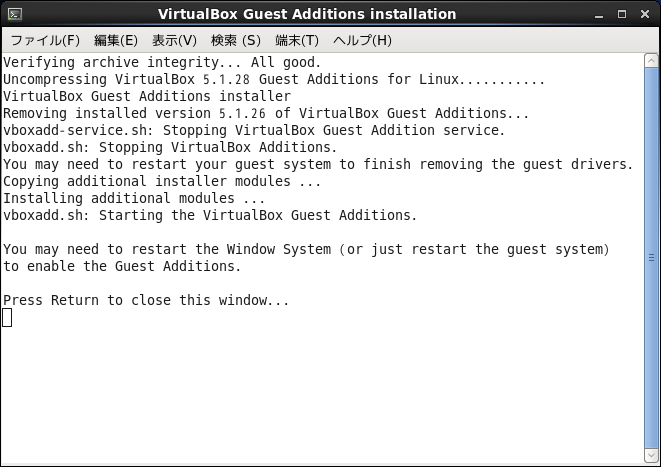Open the 表示(V) menu
Image resolution: width=661 pixels, height=467 pixels.
pos(174,40)
